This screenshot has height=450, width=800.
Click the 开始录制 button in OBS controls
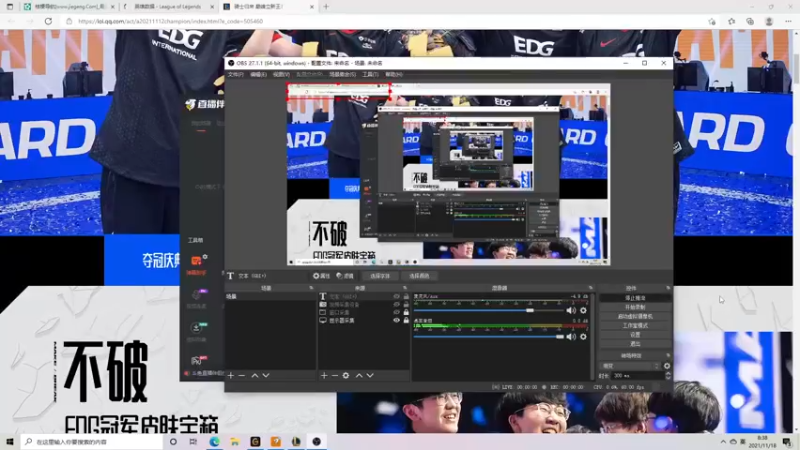(x=635, y=307)
